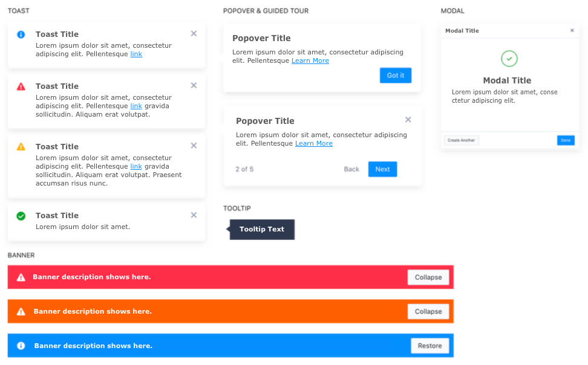Close the modal with the X icon
The height and width of the screenshot is (365, 588).
click(x=572, y=30)
